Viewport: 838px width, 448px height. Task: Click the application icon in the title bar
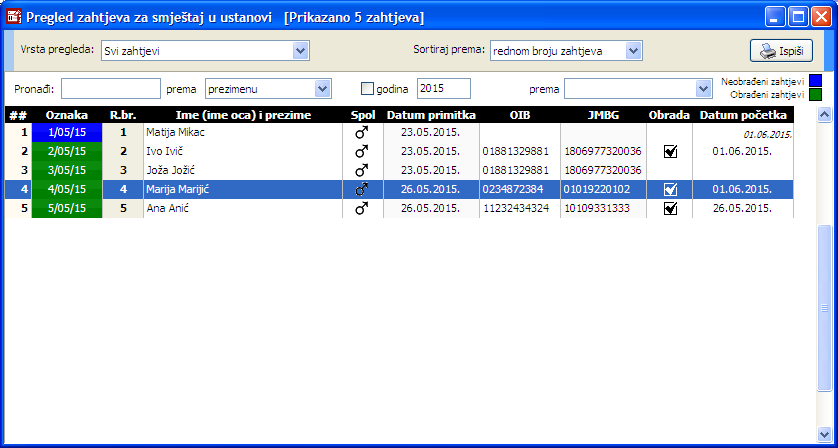click(x=14, y=17)
